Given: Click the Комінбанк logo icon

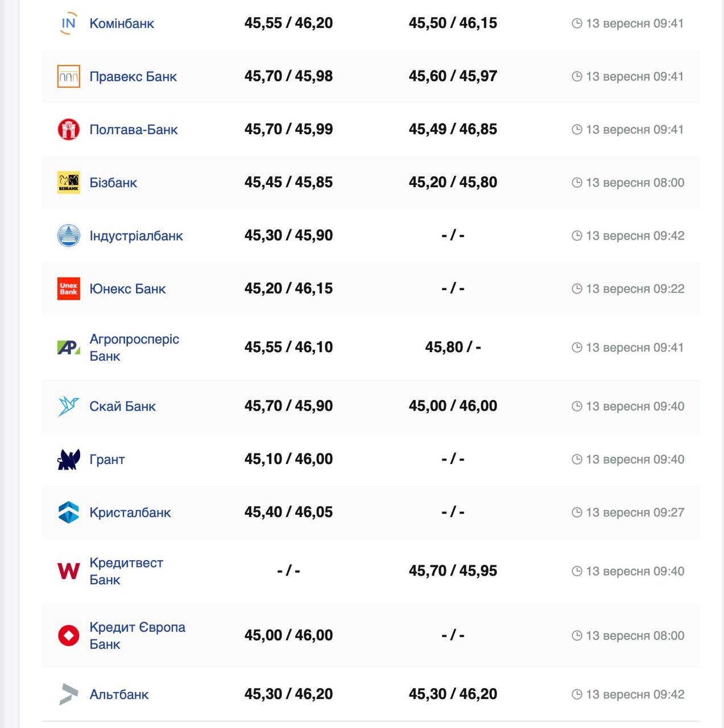Looking at the screenshot, I should 68,23.
